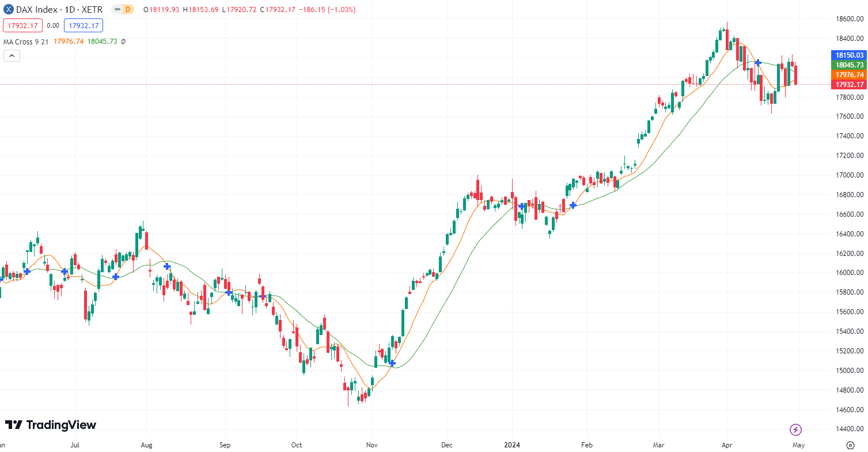
Task: Click the green MA value 18045.73 in the legend
Action: (x=102, y=42)
